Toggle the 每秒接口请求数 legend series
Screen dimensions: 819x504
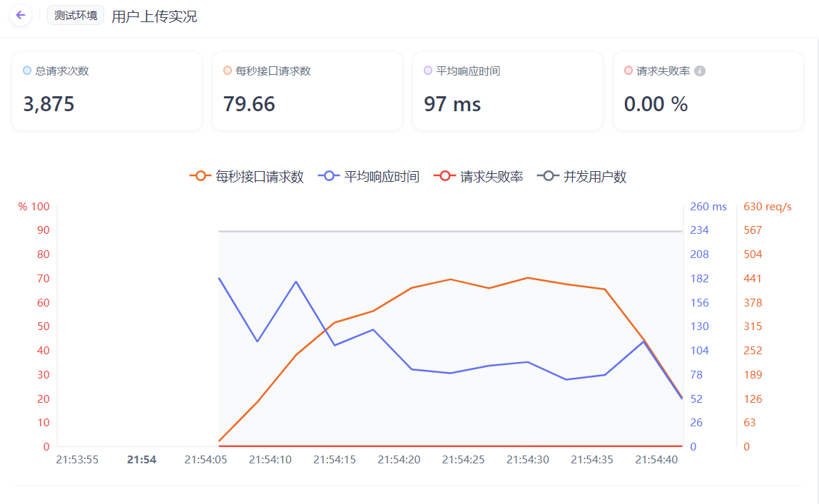pyautogui.click(x=247, y=176)
